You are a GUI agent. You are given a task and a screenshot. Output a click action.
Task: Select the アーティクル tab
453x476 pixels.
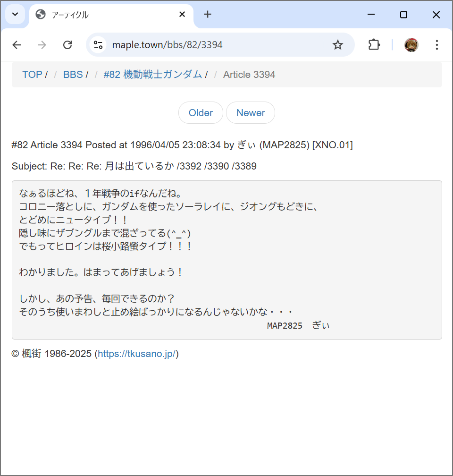pyautogui.click(x=104, y=15)
